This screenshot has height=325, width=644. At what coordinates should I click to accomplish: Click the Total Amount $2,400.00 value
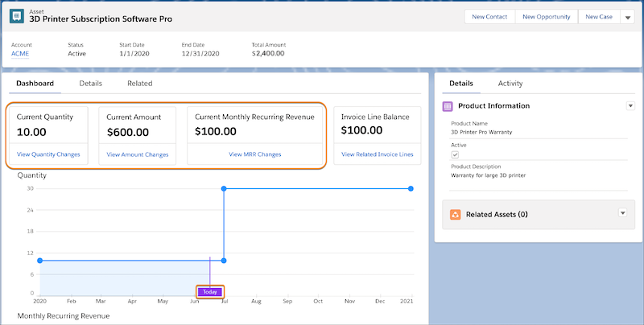pos(268,53)
